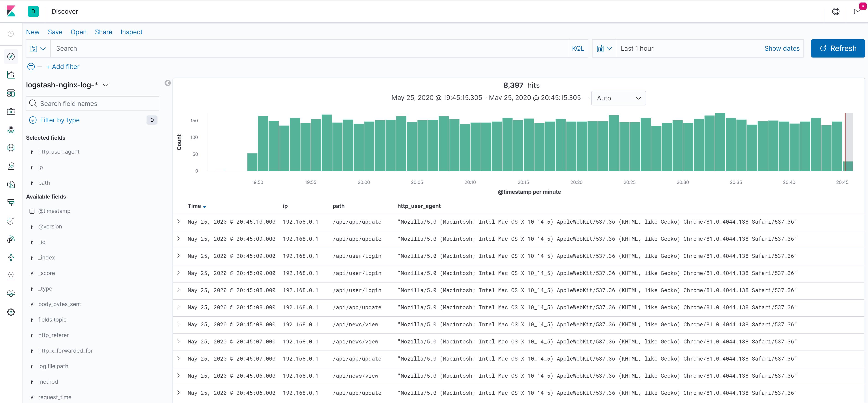Open the newsfeed mail icon
Viewport: 868px width, 403px height.
click(x=858, y=11)
